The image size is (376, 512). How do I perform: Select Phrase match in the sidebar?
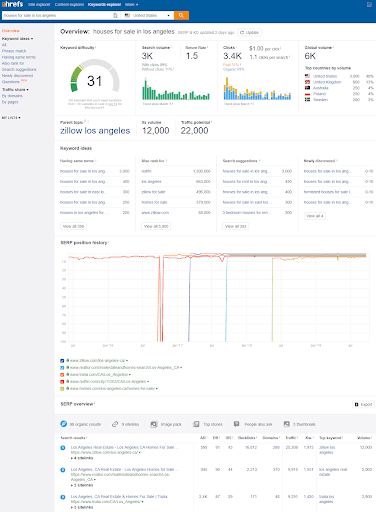(x=14, y=51)
